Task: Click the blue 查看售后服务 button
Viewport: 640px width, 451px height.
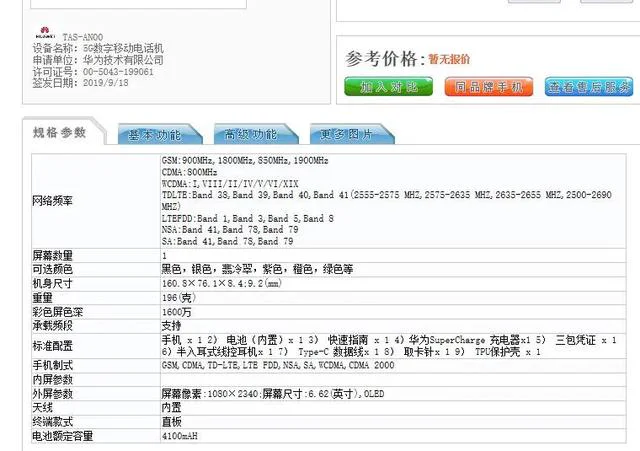Action: pos(589,87)
